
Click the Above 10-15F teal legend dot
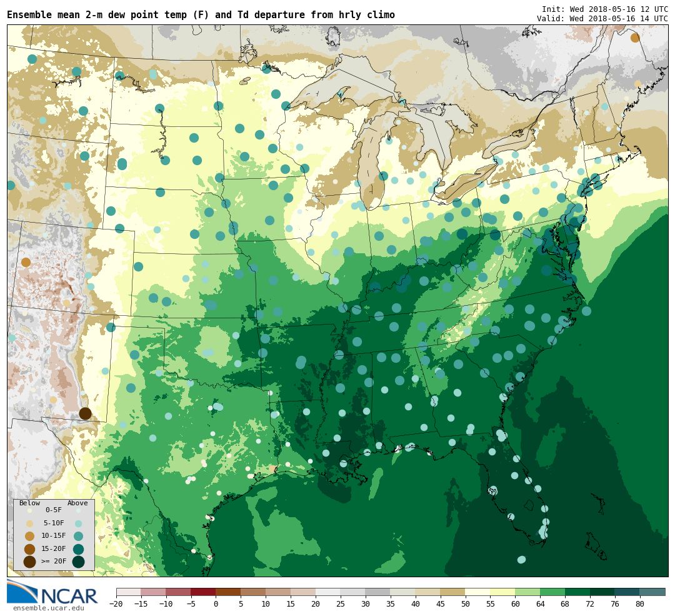tap(78, 537)
